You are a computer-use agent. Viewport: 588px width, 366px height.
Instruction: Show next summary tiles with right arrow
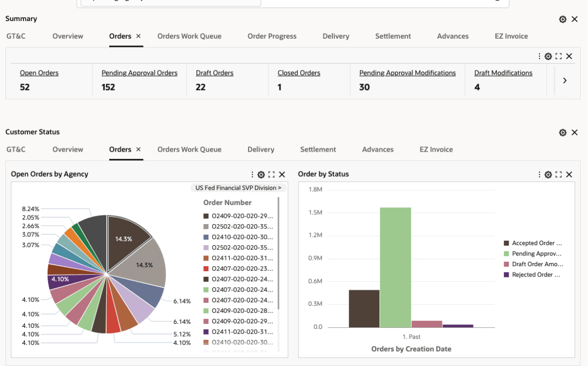coord(564,81)
